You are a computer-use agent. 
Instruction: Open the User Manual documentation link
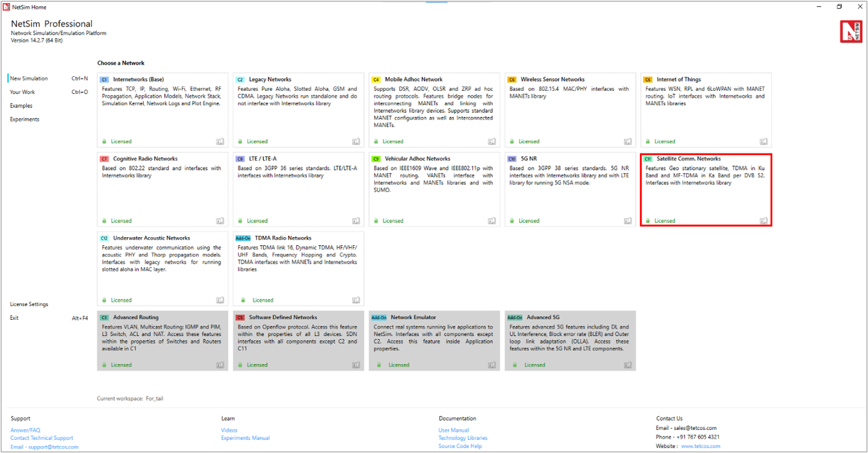[453, 430]
